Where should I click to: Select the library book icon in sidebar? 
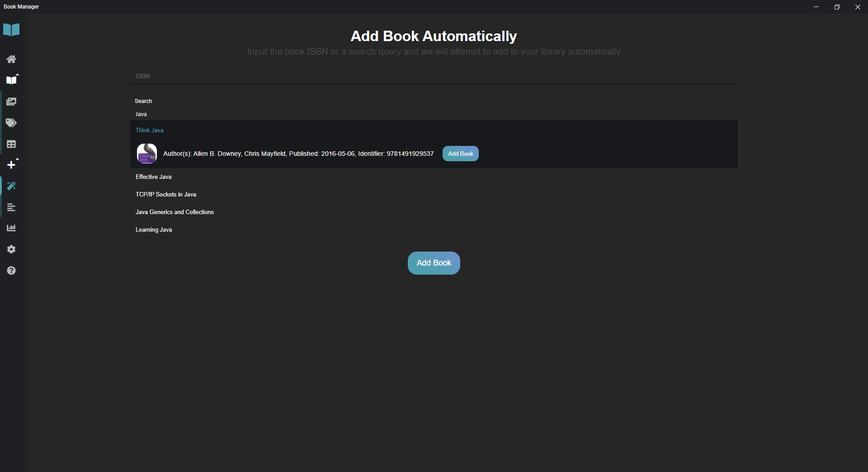tap(11, 79)
